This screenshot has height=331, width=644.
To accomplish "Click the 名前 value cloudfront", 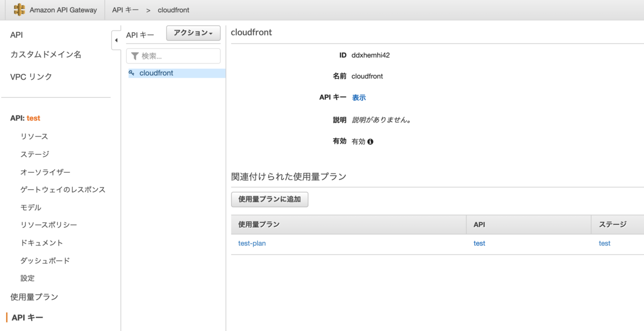I will 367,76.
